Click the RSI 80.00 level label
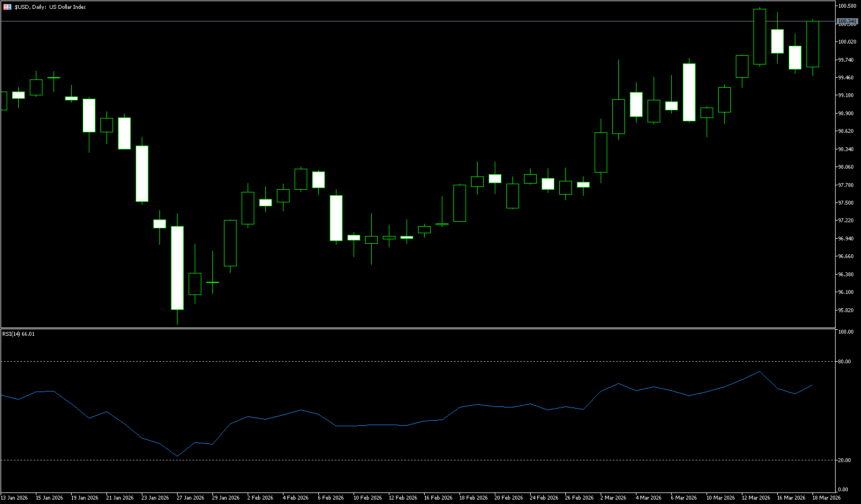Screen dimensions: 861x504 point(844,362)
